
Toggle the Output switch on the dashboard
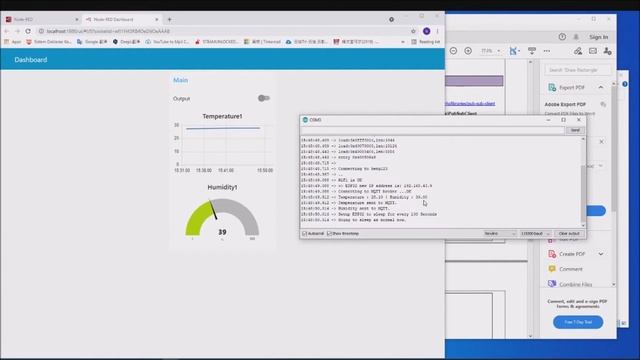pyautogui.click(x=264, y=98)
